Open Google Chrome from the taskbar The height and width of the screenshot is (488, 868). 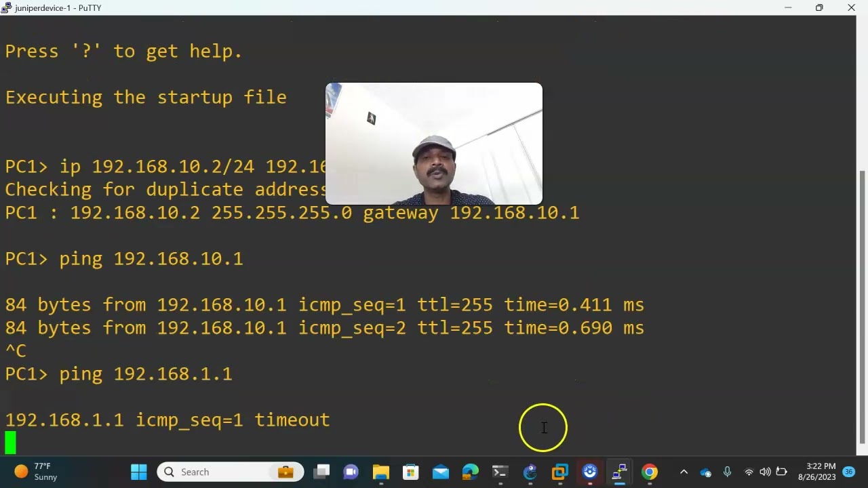click(650, 472)
